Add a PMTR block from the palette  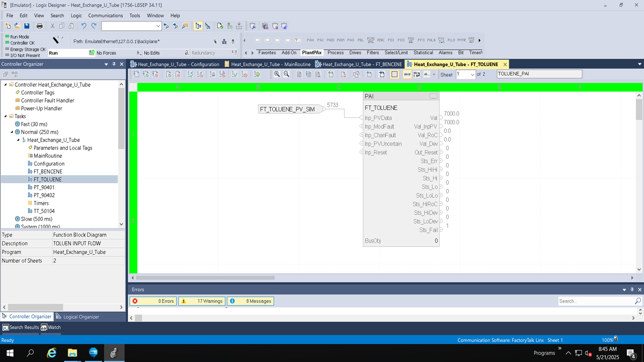pyautogui.click(x=461, y=40)
